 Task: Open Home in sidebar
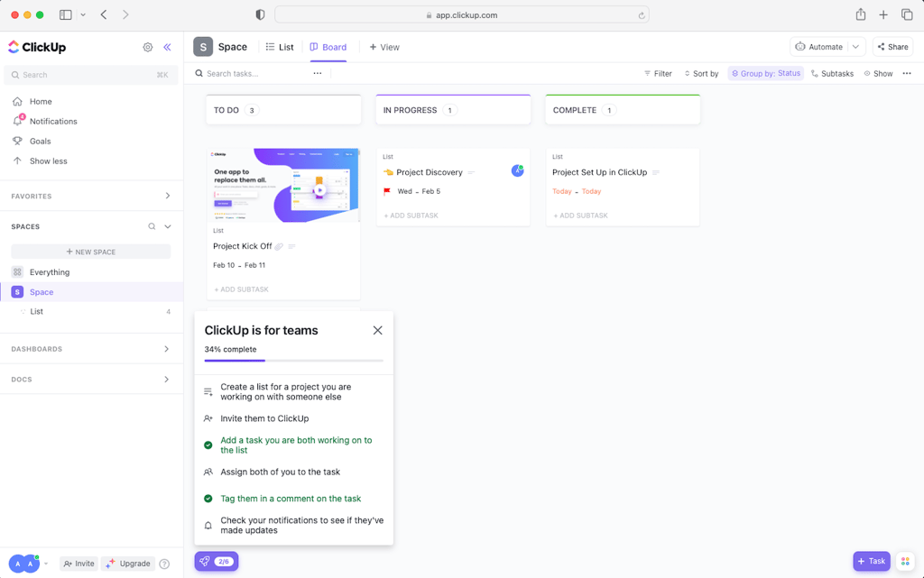[x=41, y=101]
